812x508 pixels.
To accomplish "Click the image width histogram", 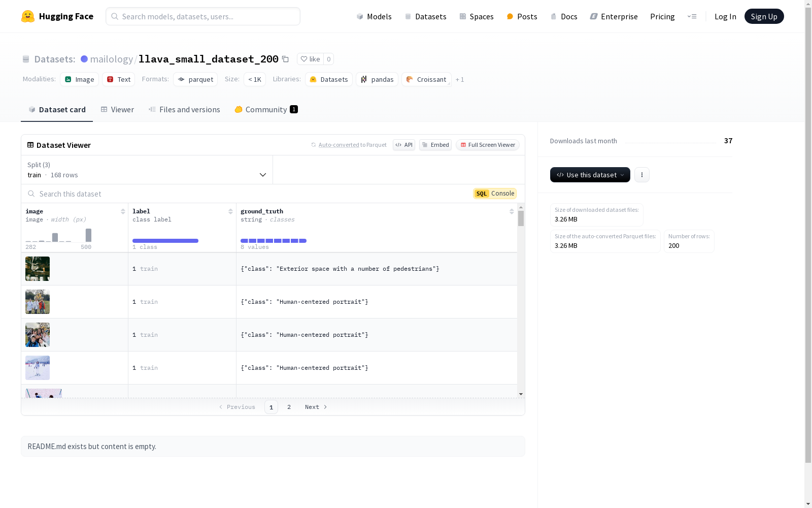I will tap(58, 235).
